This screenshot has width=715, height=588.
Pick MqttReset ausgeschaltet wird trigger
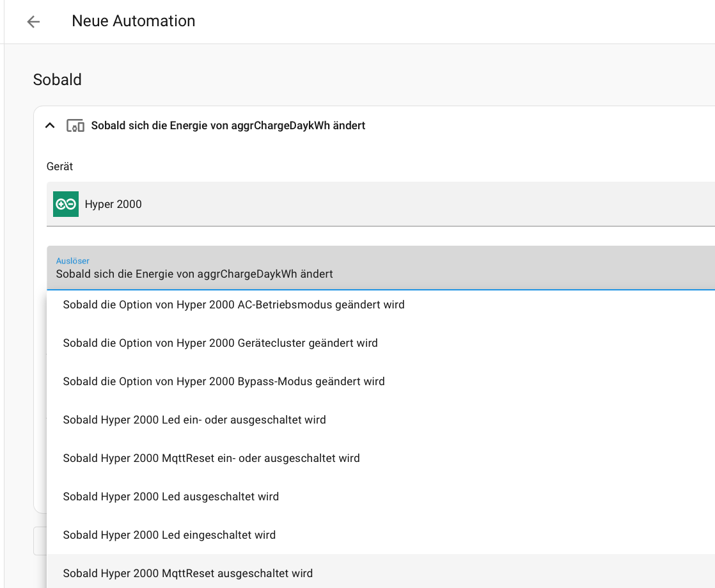coord(381,573)
